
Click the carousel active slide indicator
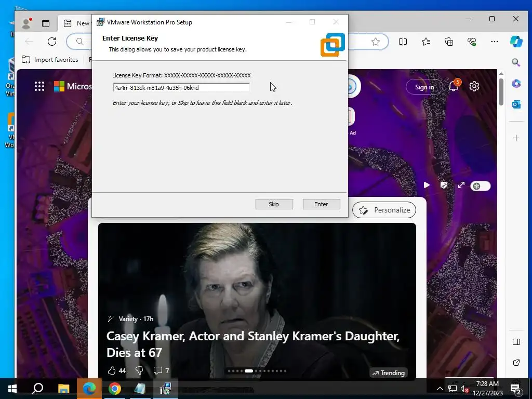click(249, 371)
